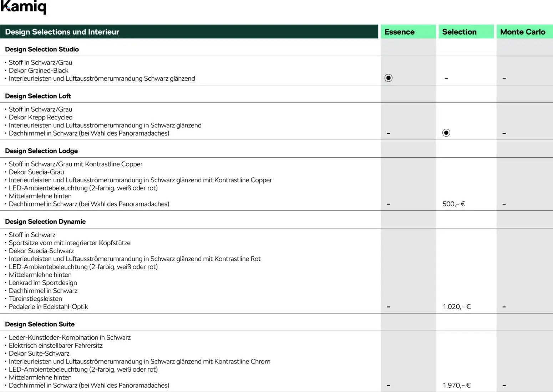This screenshot has height=392, width=553.
Task: Open the Monte Carlo column header
Action: point(522,32)
